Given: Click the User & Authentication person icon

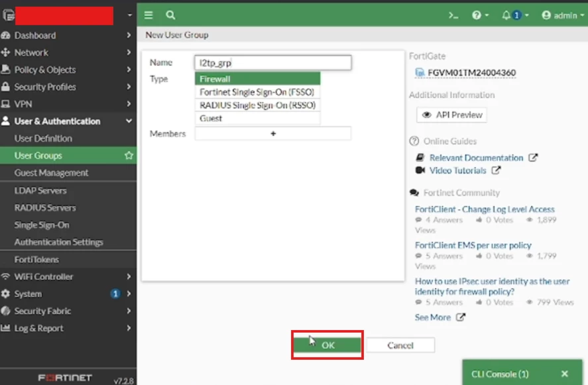Looking at the screenshot, I should pos(5,121).
